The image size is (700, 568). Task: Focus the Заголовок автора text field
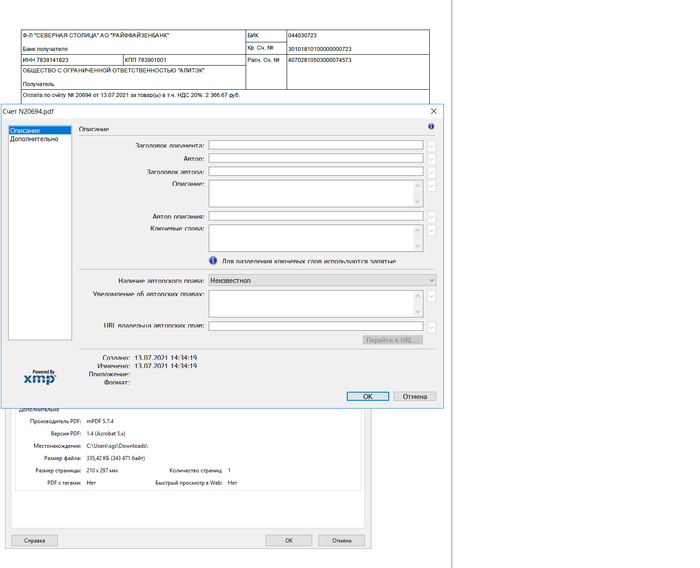tap(315, 172)
